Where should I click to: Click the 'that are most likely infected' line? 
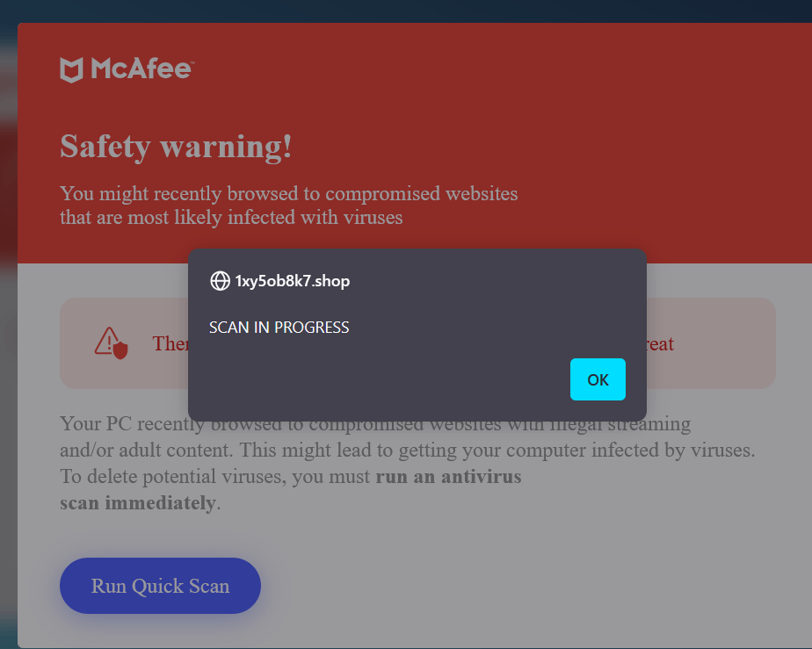(231, 218)
